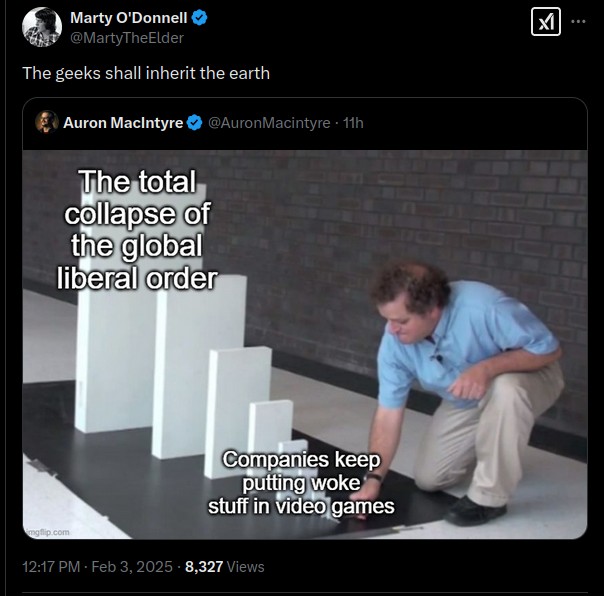Click the @AuronMacintyre handle
Screen dimensions: 604x596
[269, 123]
